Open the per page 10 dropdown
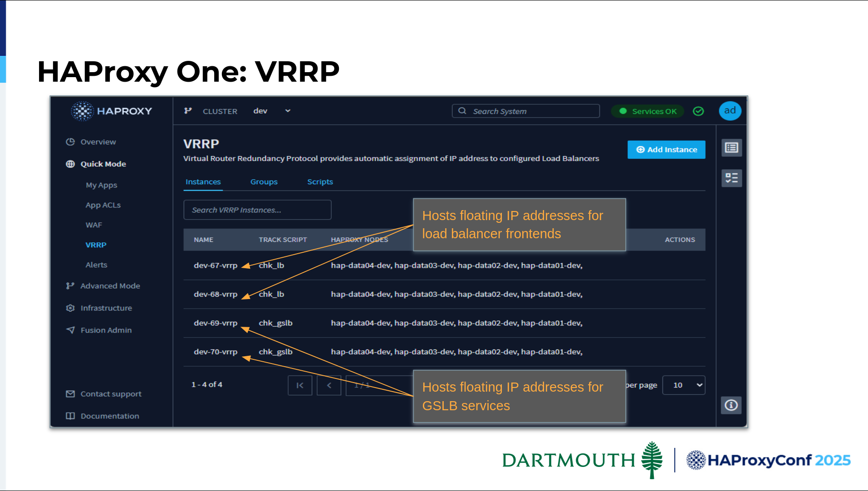The image size is (868, 491). tap(683, 385)
